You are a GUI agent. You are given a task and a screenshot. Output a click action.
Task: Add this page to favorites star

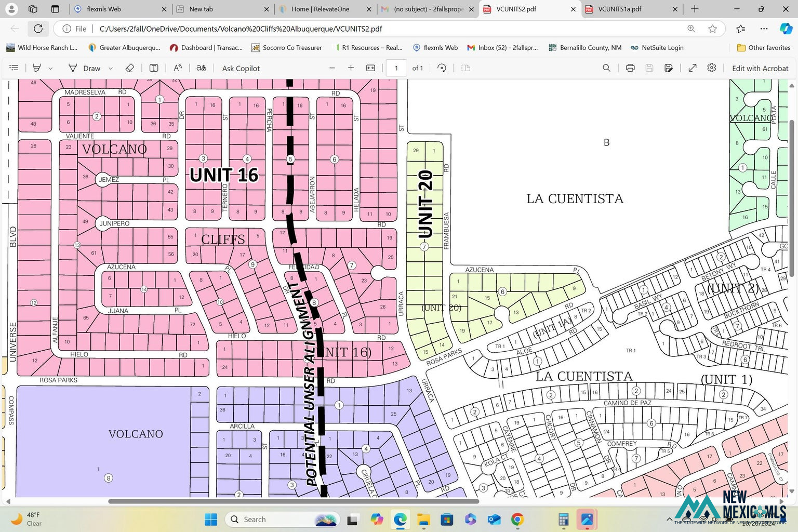[x=712, y=29]
